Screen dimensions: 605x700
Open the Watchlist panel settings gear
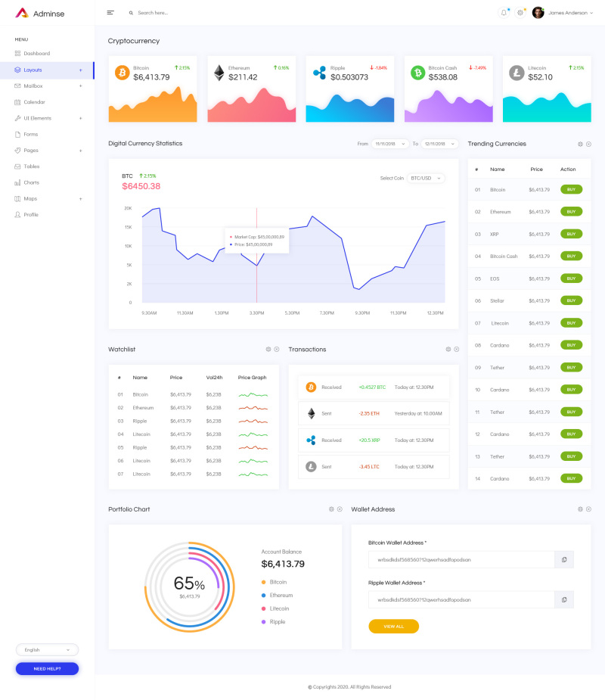tap(268, 349)
